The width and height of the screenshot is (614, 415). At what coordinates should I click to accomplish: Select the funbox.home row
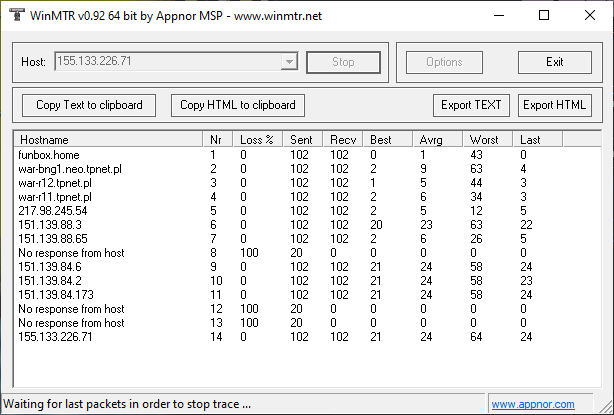[307, 155]
